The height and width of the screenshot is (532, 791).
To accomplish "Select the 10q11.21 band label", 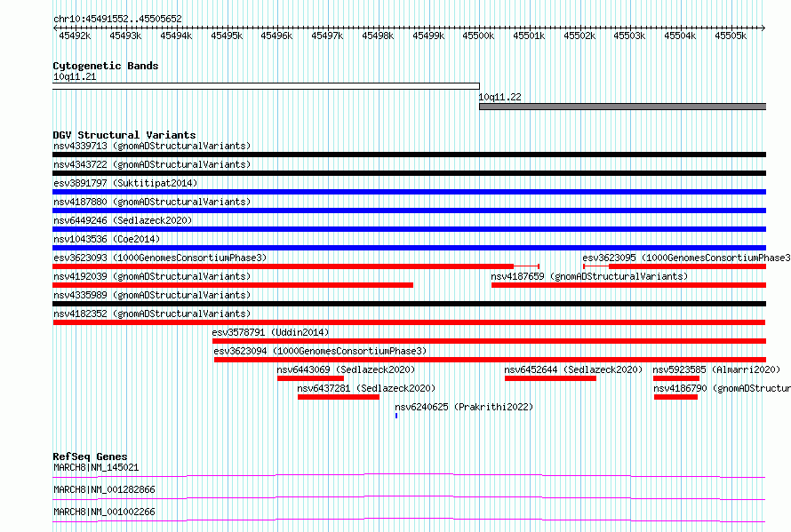I will [75, 76].
